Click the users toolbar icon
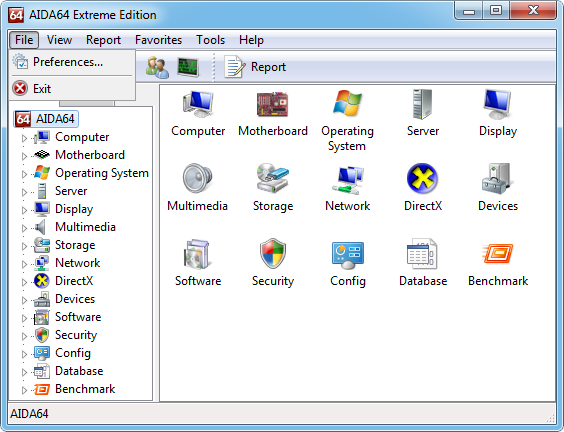 pos(157,67)
